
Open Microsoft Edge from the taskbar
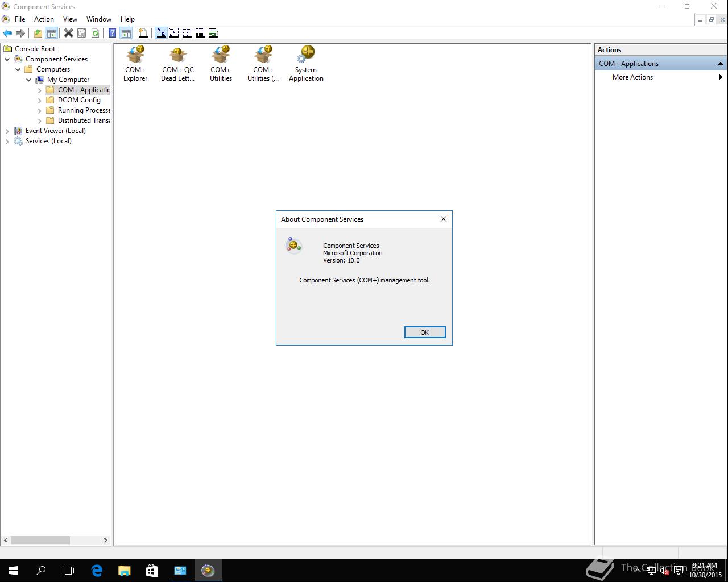click(x=97, y=570)
